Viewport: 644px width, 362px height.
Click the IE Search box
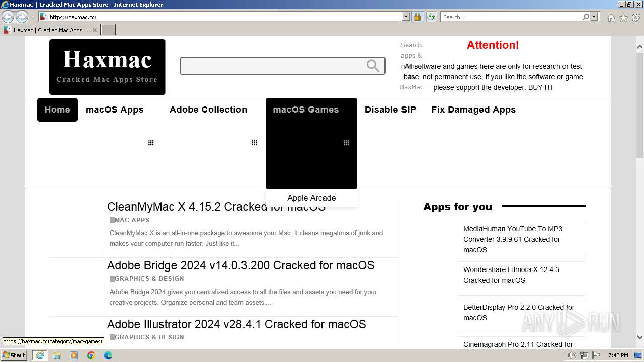(x=511, y=17)
